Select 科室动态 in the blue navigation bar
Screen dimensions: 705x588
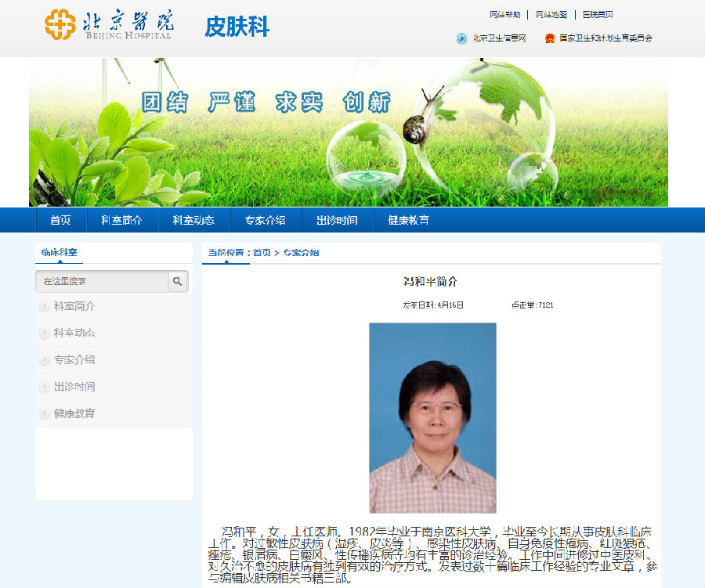click(x=193, y=220)
